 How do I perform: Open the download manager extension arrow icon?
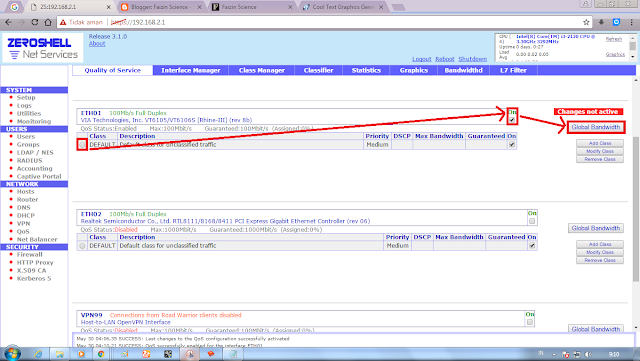click(x=601, y=22)
